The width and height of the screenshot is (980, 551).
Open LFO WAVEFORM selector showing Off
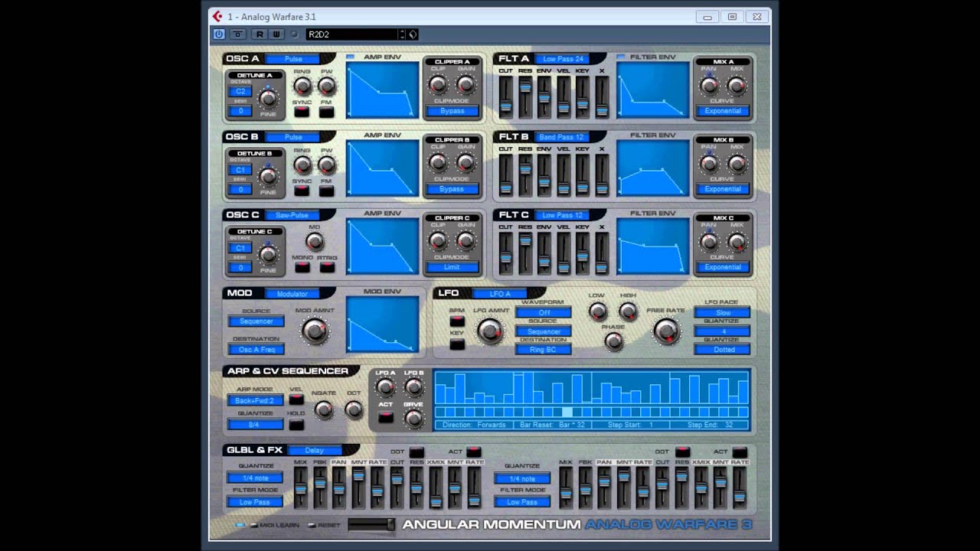tap(543, 313)
